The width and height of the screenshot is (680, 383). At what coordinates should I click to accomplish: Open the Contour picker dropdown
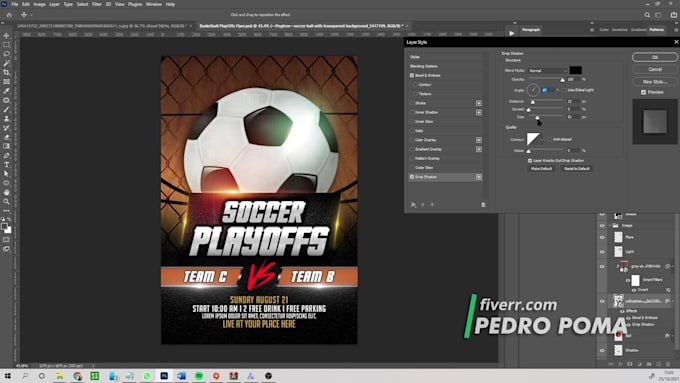pyautogui.click(x=541, y=139)
